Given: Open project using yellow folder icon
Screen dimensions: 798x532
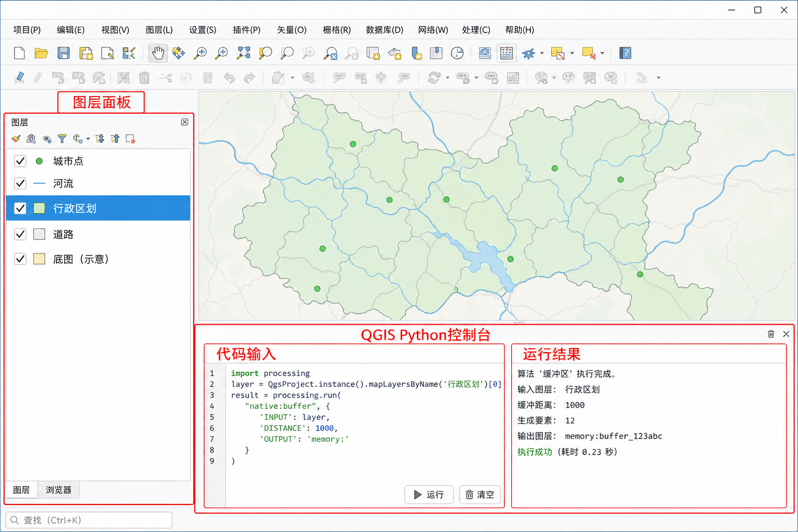Looking at the screenshot, I should pyautogui.click(x=41, y=52).
